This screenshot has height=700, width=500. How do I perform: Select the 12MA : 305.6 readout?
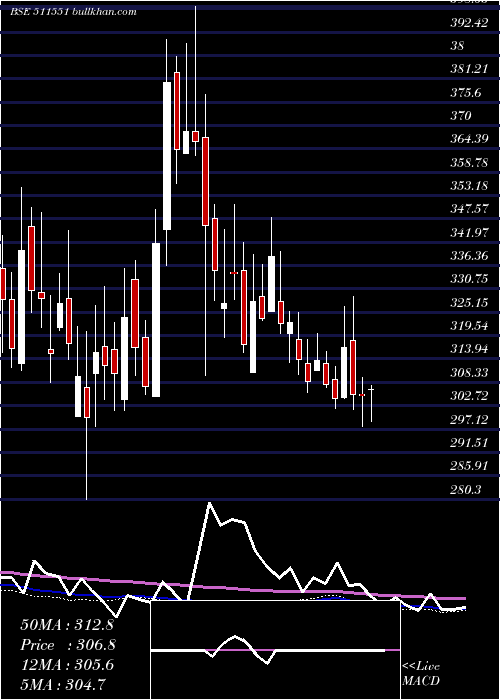[x=67, y=665]
